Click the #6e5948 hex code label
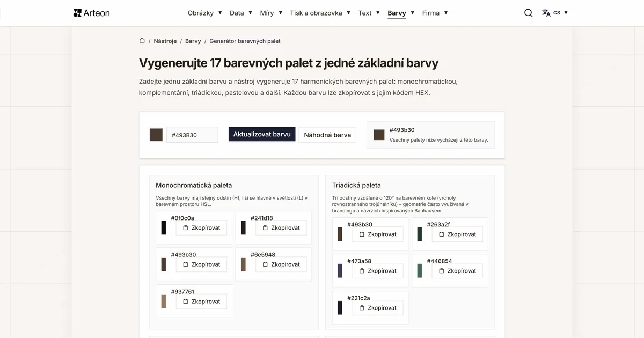Viewport: 644px width, 338px height. 263,255
